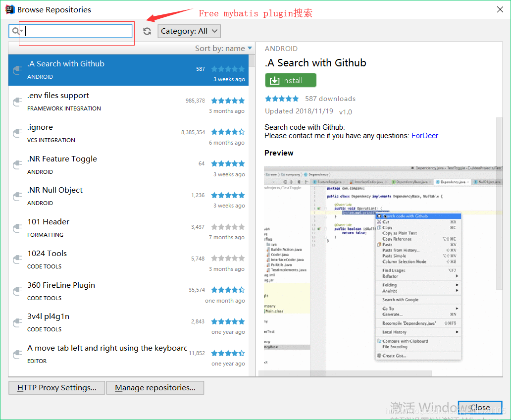Select the 101 Header plugin

pos(128,228)
